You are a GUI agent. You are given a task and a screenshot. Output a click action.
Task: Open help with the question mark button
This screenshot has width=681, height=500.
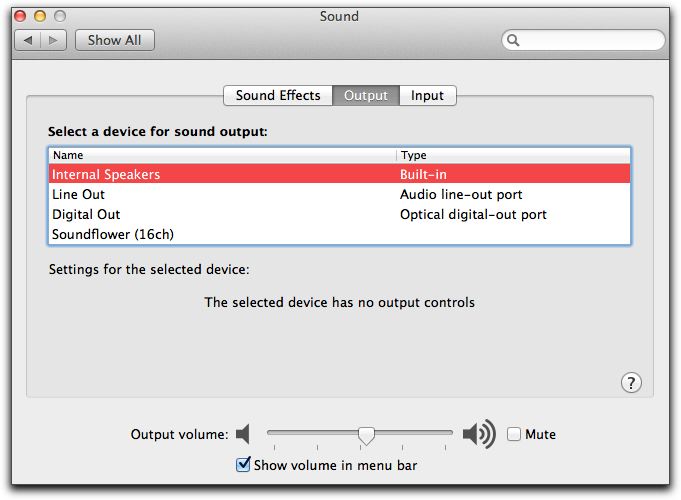click(x=631, y=383)
